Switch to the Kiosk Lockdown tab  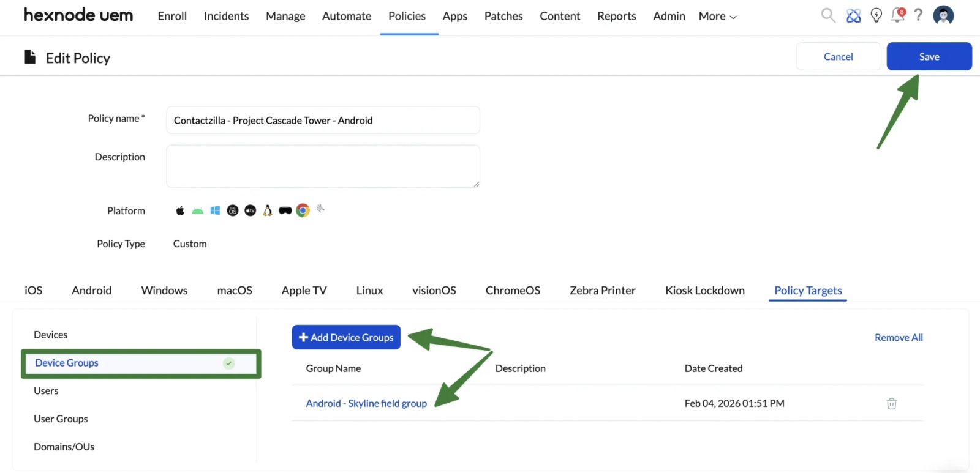click(705, 291)
